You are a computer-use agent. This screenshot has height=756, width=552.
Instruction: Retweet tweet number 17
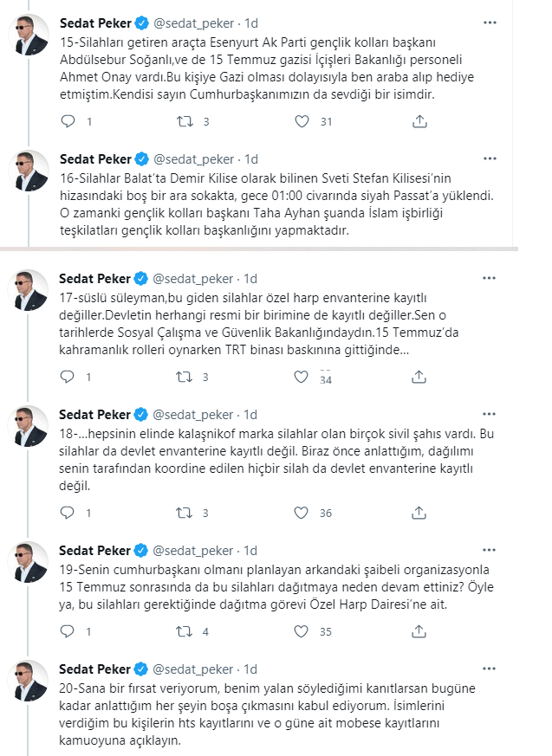pos(184,377)
